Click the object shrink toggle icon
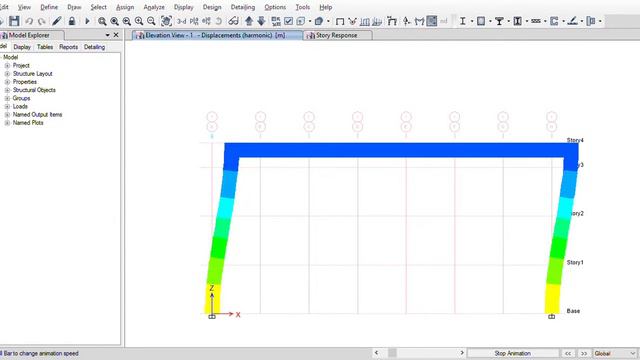The image size is (640, 360). click(x=276, y=21)
